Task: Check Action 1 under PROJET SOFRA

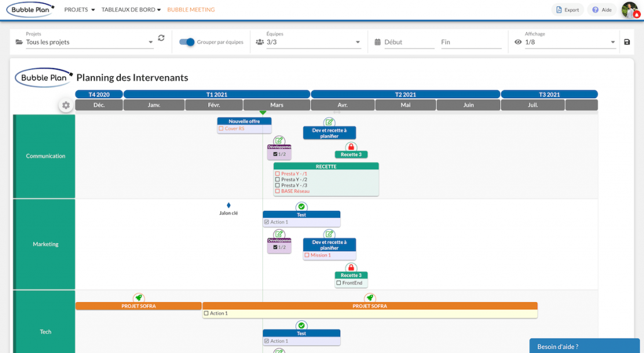Action: (x=206, y=313)
